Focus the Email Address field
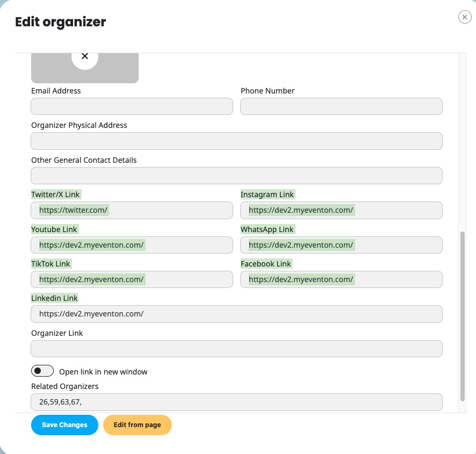Image resolution: width=476 pixels, height=454 pixels. click(x=132, y=106)
